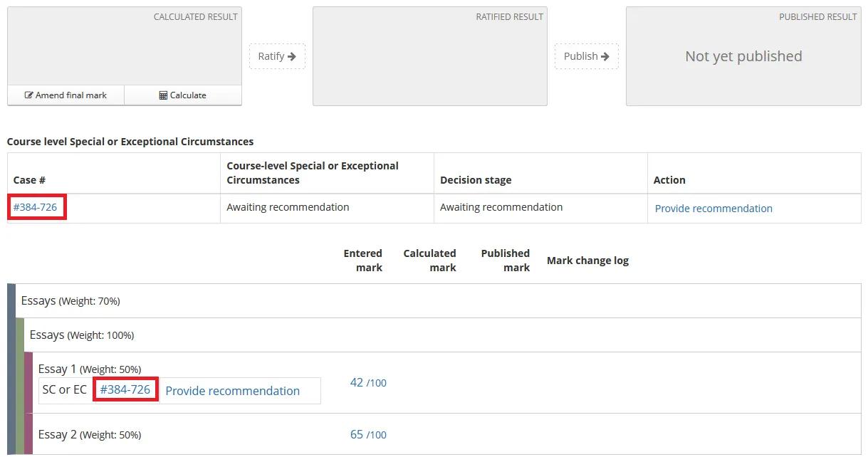Click Essay 1 entered mark 42
This screenshot has width=868, height=457.
(368, 382)
